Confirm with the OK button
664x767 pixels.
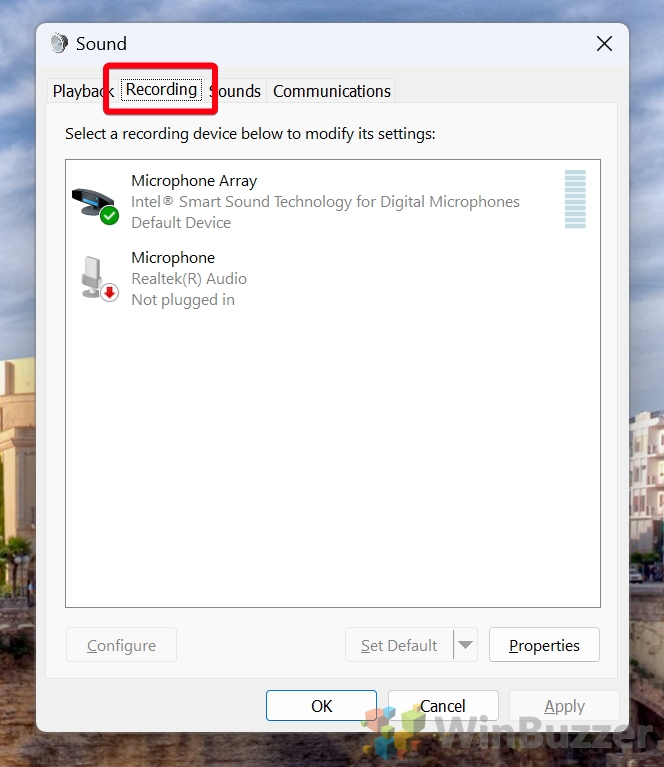click(321, 705)
